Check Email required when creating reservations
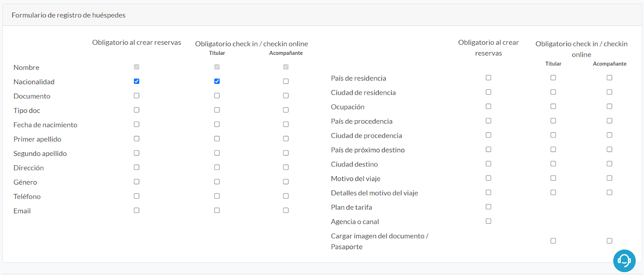The image size is (644, 275). [x=136, y=210]
